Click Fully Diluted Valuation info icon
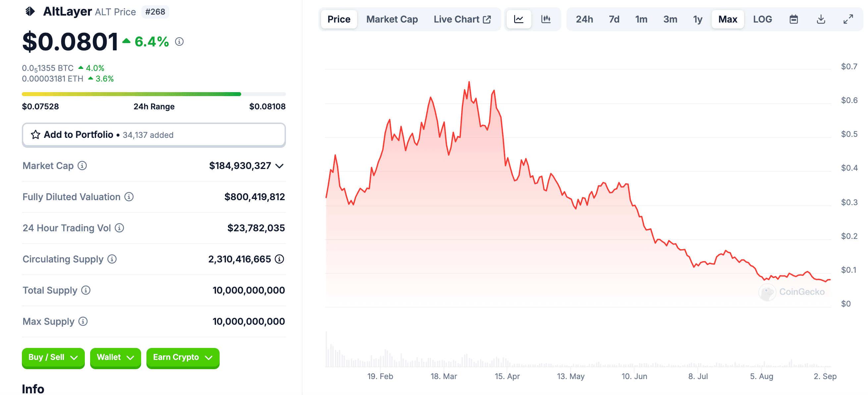Image resolution: width=868 pixels, height=395 pixels. tap(129, 197)
